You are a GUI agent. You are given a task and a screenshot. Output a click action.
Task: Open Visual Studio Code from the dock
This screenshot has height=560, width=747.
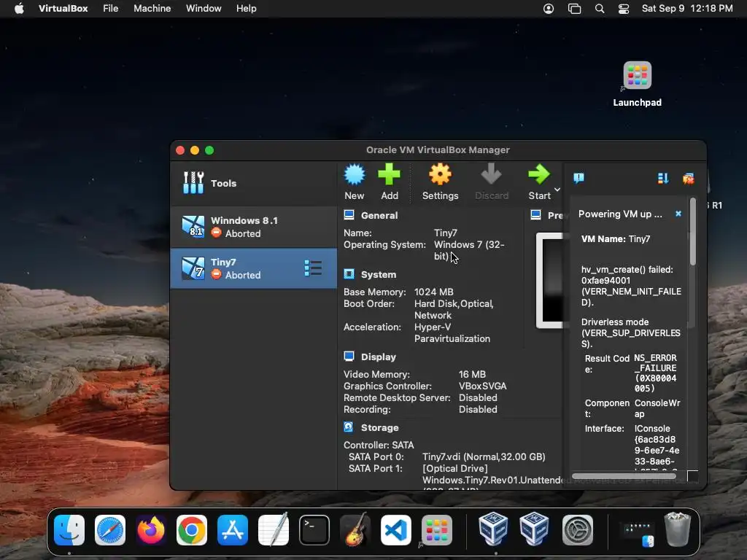coord(396,530)
